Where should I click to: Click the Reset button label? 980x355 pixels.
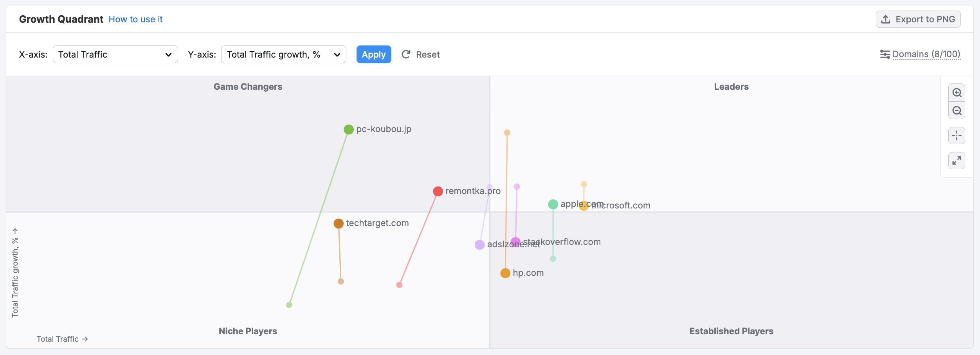click(428, 54)
